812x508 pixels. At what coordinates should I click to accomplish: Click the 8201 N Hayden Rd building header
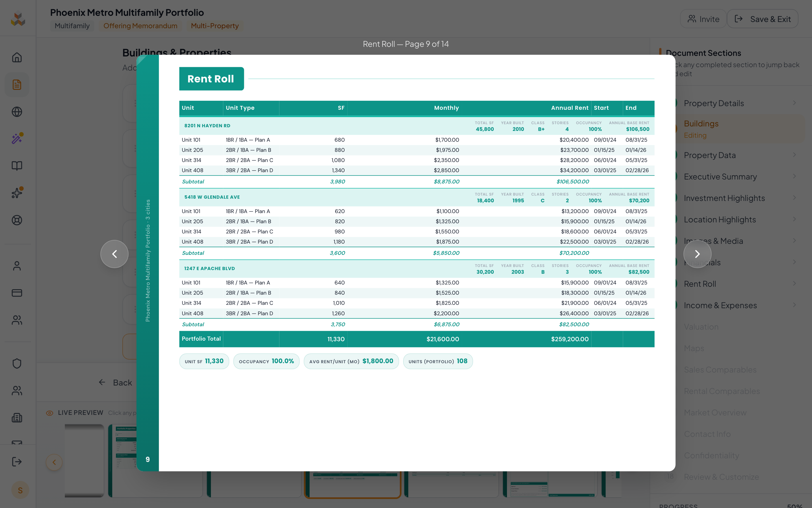pos(416,126)
